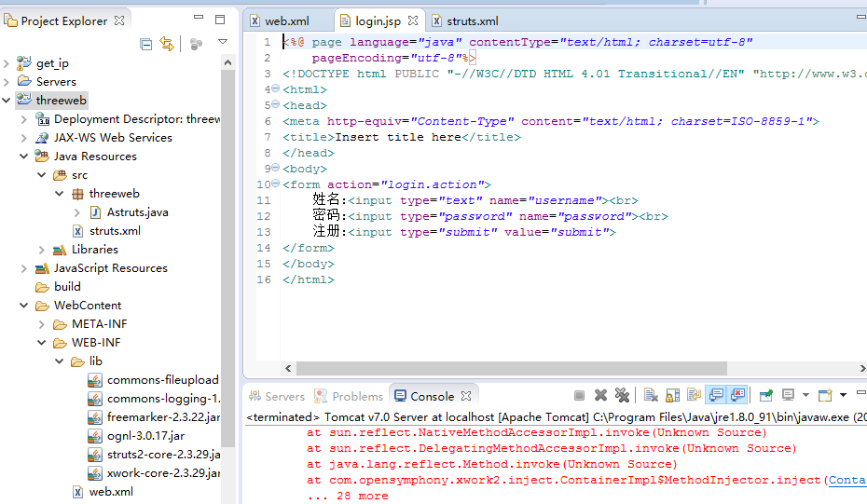Viewport: 867px width, 504px height.
Task: Toggle Word Wrap in console
Action: tap(694, 395)
